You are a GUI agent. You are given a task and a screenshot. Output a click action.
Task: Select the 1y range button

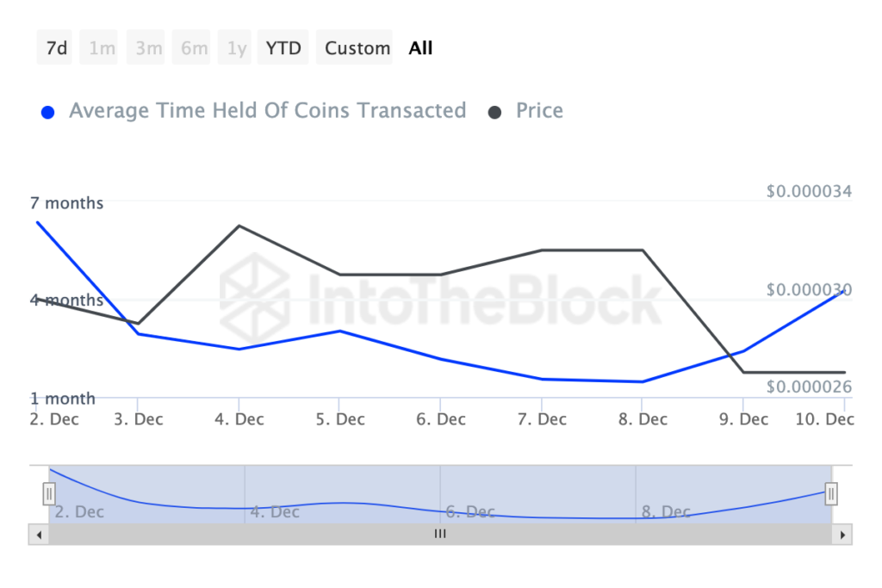click(236, 48)
